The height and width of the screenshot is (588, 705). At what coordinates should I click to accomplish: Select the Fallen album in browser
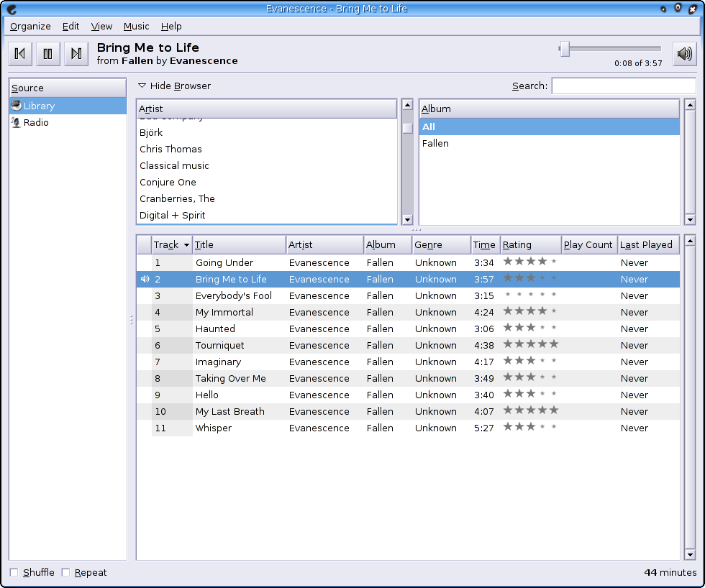(435, 143)
